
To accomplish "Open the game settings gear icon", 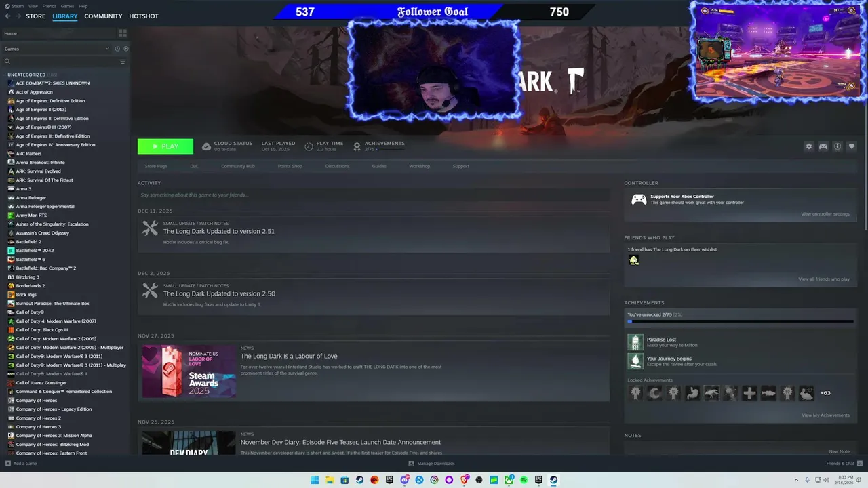I will [x=808, y=146].
